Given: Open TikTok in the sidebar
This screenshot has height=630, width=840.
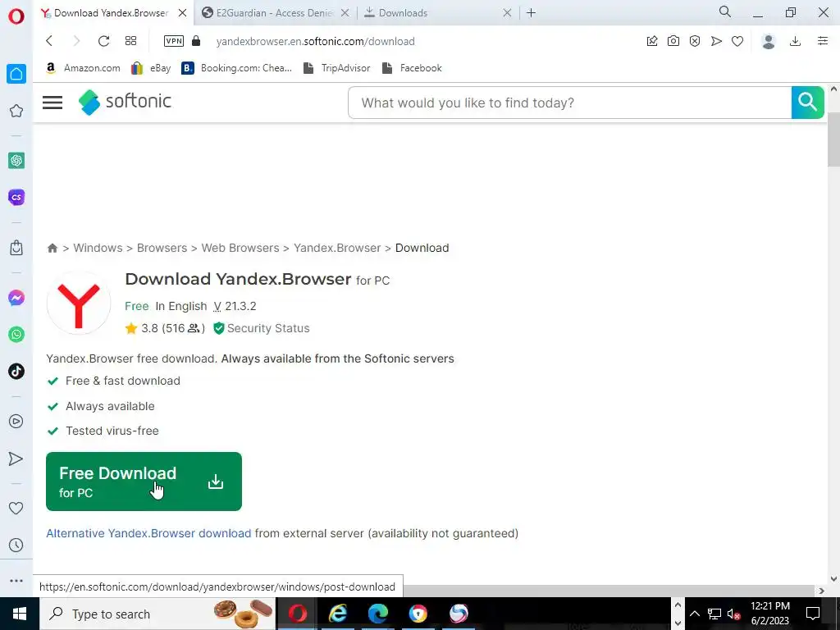Looking at the screenshot, I should (16, 372).
